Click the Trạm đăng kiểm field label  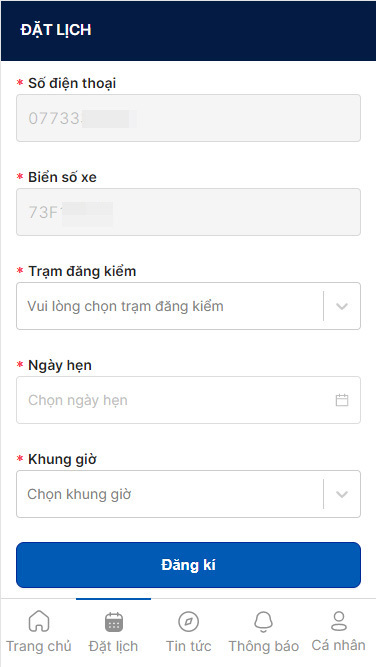[x=82, y=271]
